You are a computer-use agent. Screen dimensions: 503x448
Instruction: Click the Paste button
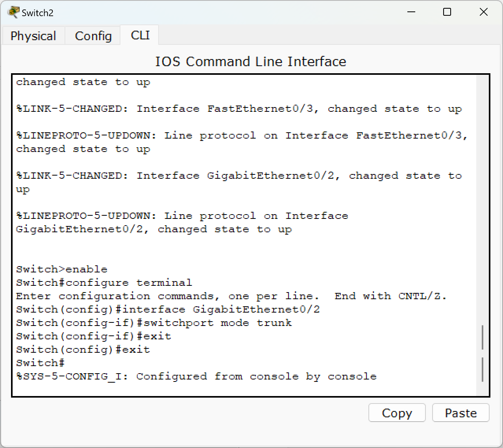461,413
